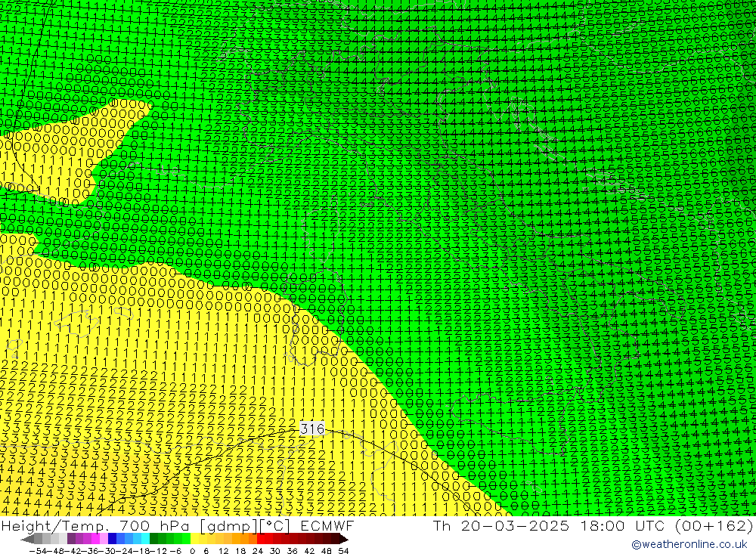Click the [°C] unit label
This screenshot has width=756, height=554.
275,526
